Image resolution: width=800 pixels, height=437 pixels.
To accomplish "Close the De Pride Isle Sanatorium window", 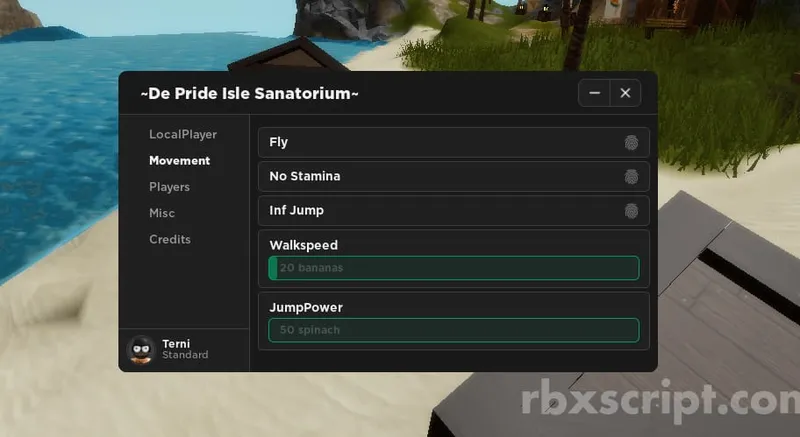I will coord(626,93).
